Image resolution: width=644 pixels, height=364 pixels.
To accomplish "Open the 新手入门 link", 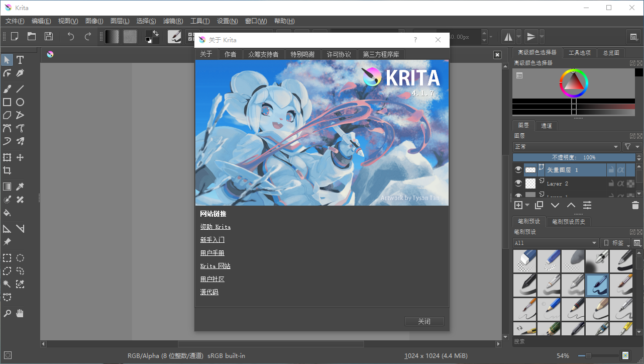I will [x=212, y=240].
